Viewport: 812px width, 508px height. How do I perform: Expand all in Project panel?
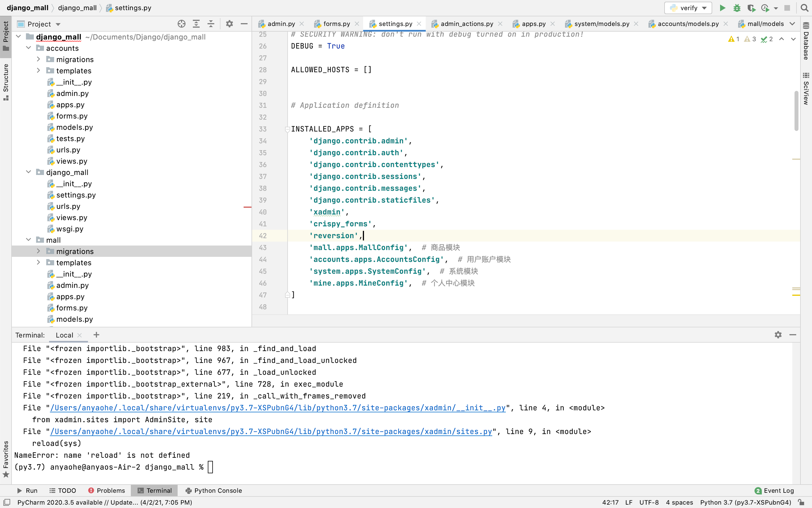196,24
